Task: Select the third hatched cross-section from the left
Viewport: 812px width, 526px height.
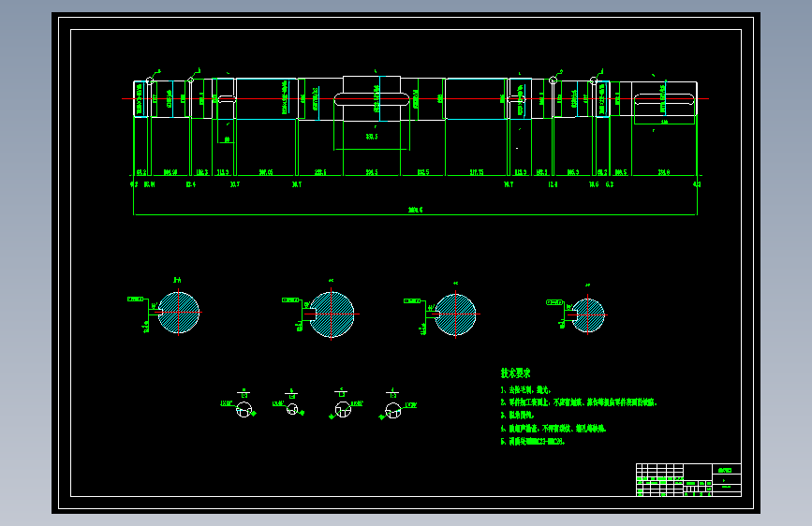Action: [456, 314]
